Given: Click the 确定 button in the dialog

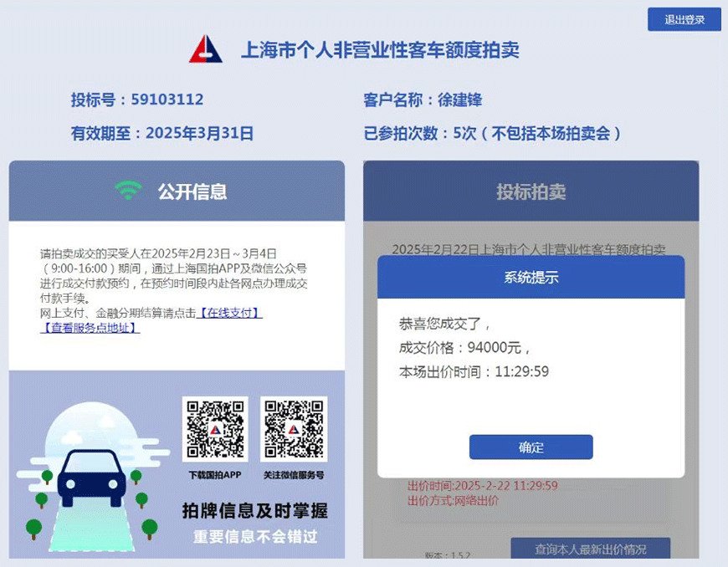Looking at the screenshot, I should point(531,447).
